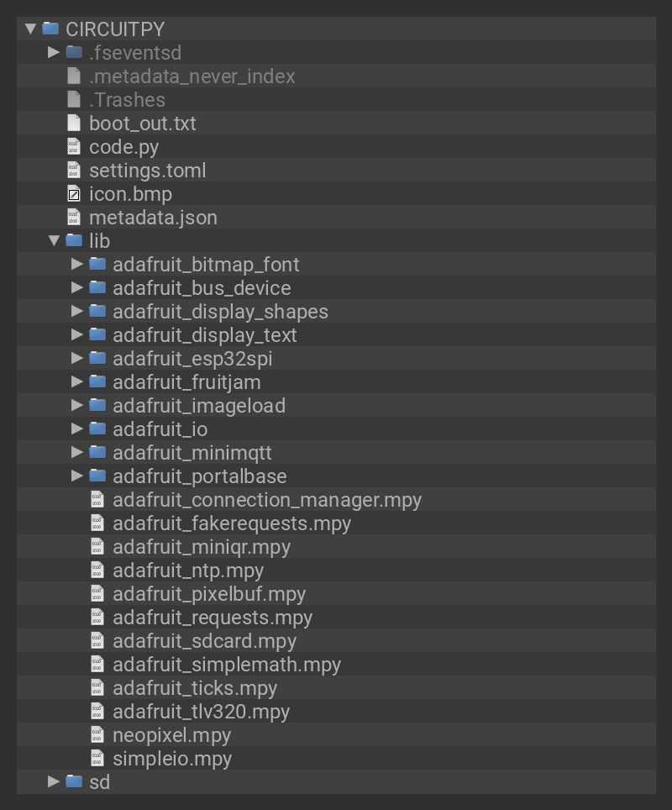672x810 pixels.
Task: Click the adafruit_bitmap_font folder icon
Action: click(x=98, y=265)
